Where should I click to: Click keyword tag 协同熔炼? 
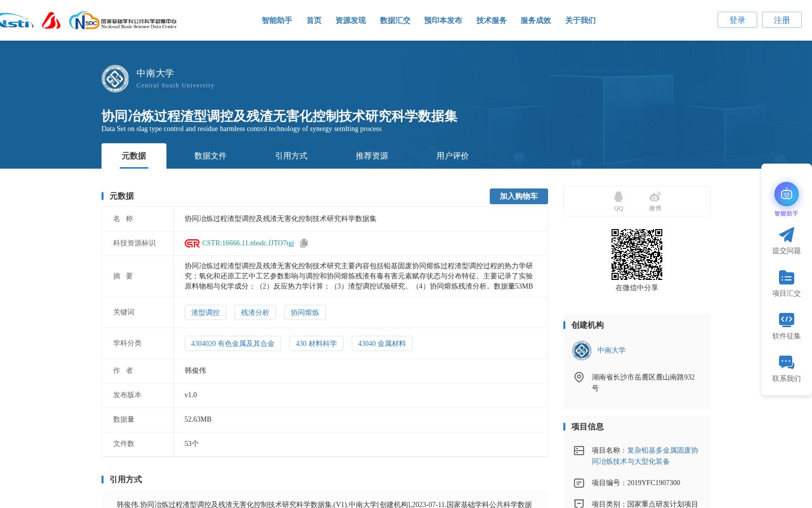[x=305, y=312]
